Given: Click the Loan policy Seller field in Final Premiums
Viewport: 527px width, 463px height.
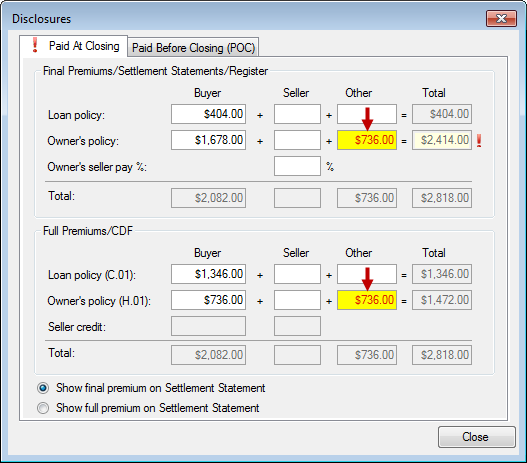Looking at the screenshot, I should pyautogui.click(x=297, y=114).
